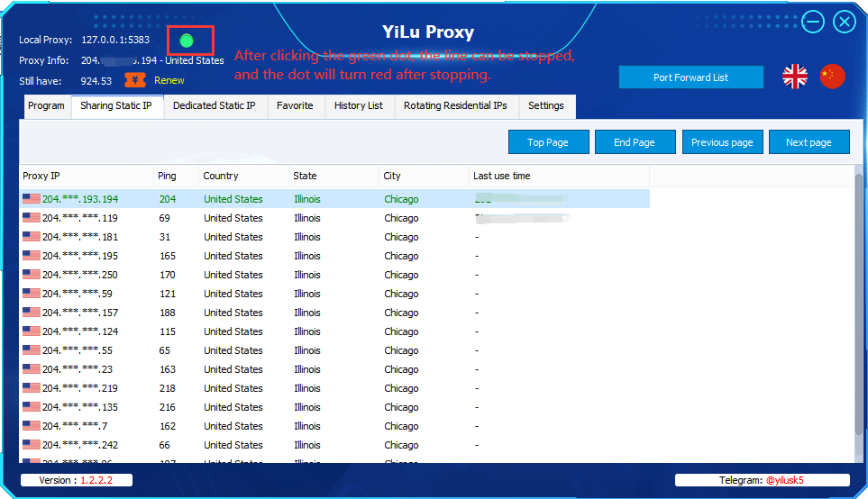The width and height of the screenshot is (868, 499).
Task: Select proxy row ending in .124
Action: (x=335, y=331)
